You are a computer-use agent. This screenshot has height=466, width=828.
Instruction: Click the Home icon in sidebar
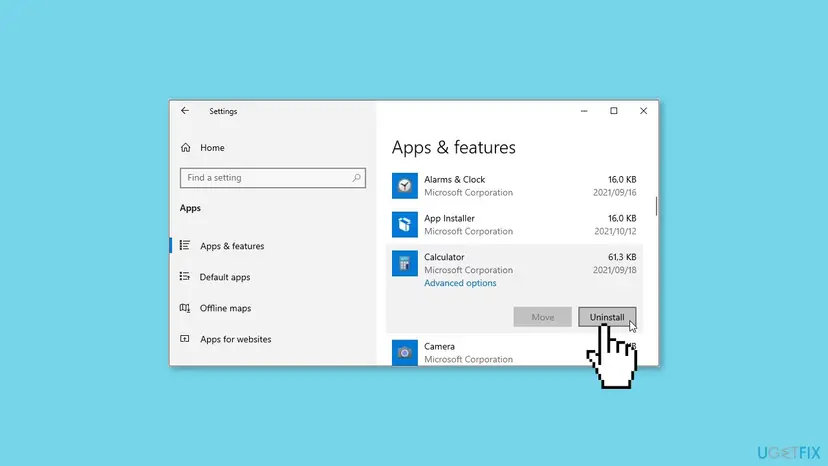click(x=185, y=147)
